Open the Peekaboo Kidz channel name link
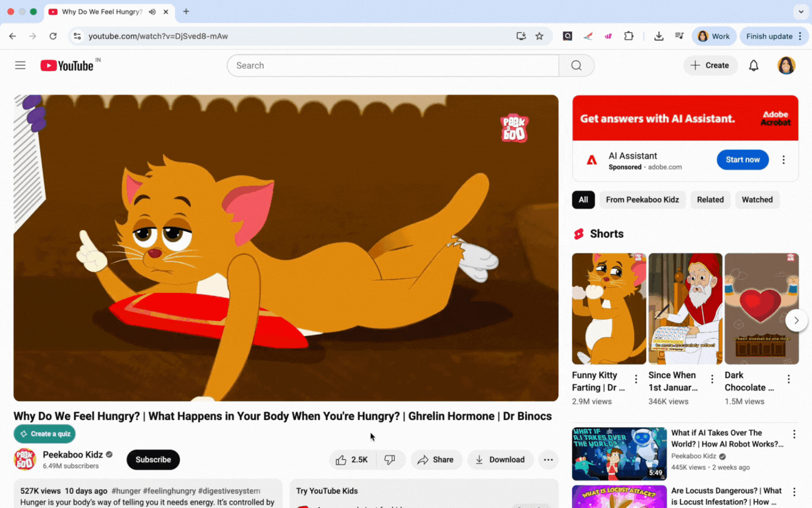The width and height of the screenshot is (812, 508). (x=73, y=455)
